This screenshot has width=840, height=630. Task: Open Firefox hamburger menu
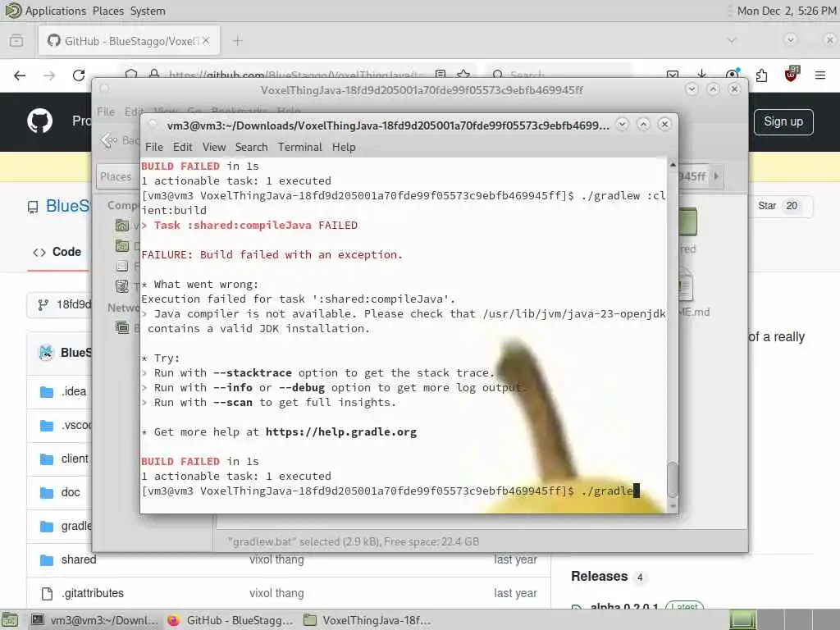tap(820, 75)
